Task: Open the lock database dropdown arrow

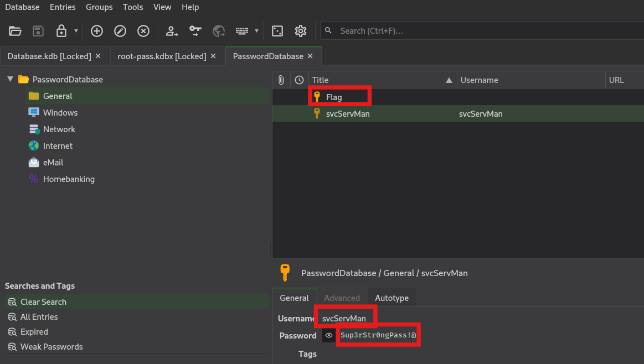Action: [76, 31]
